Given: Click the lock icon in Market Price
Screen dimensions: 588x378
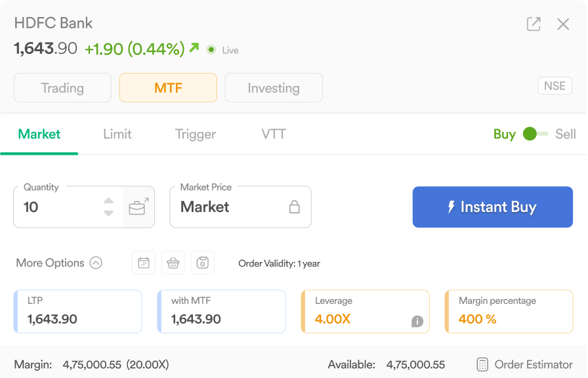Looking at the screenshot, I should (x=295, y=207).
